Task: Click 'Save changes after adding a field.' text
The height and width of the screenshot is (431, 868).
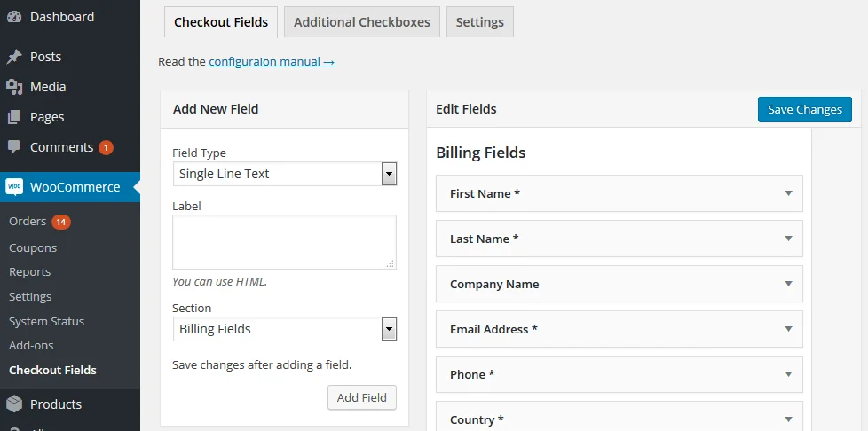Action: point(262,365)
